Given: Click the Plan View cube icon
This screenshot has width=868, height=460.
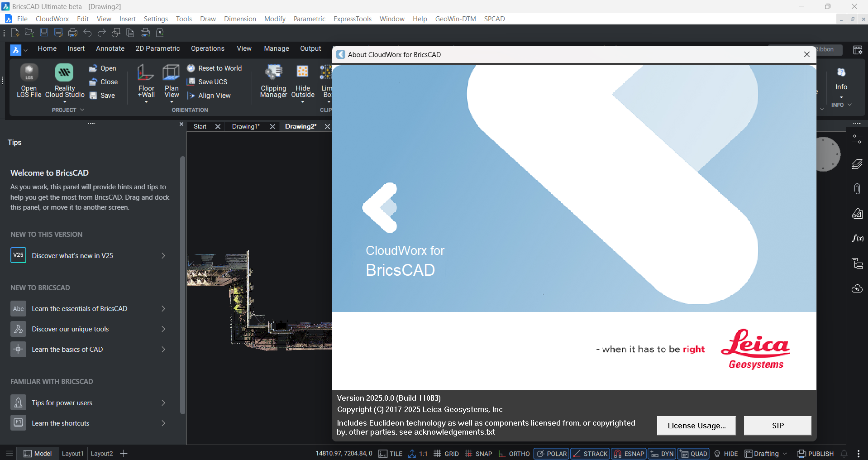Looking at the screenshot, I should coord(172,81).
